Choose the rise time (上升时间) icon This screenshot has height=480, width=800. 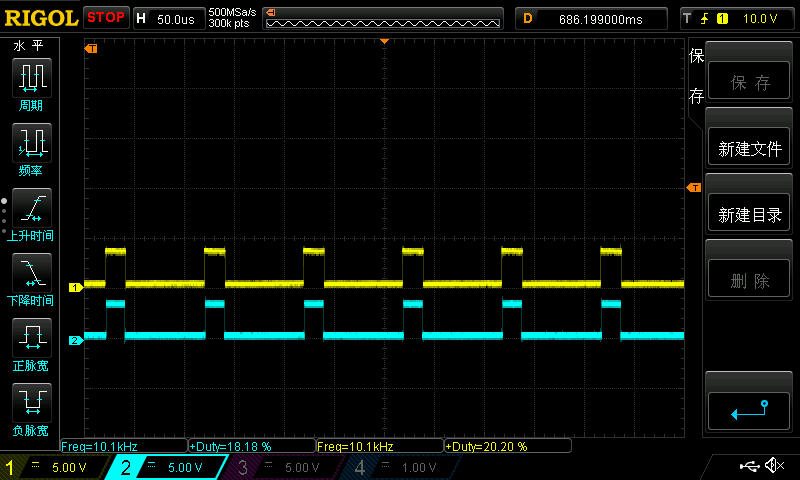tap(30, 208)
